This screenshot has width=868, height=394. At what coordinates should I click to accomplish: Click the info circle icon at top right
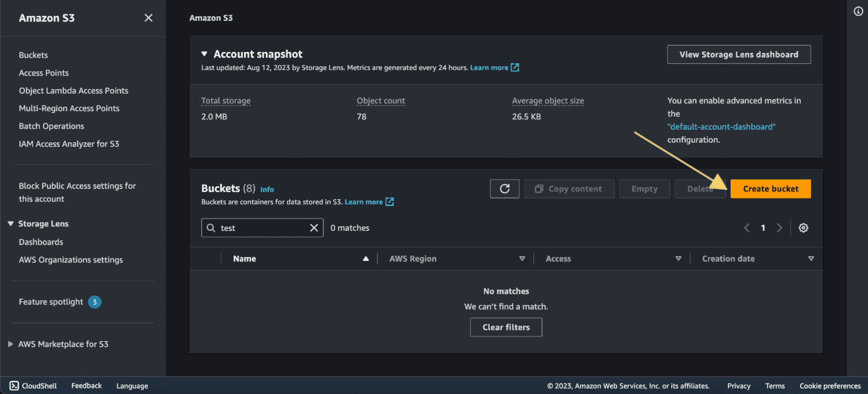coord(858,11)
